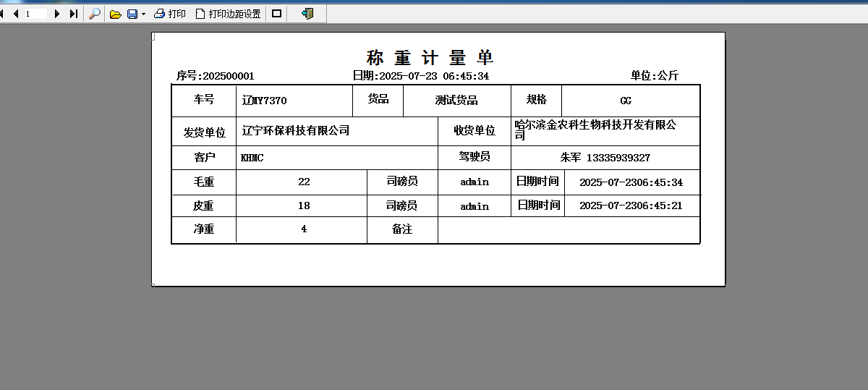This screenshot has height=390, width=868.
Task: Click the 序号:202500001 serial number text
Action: click(215, 76)
